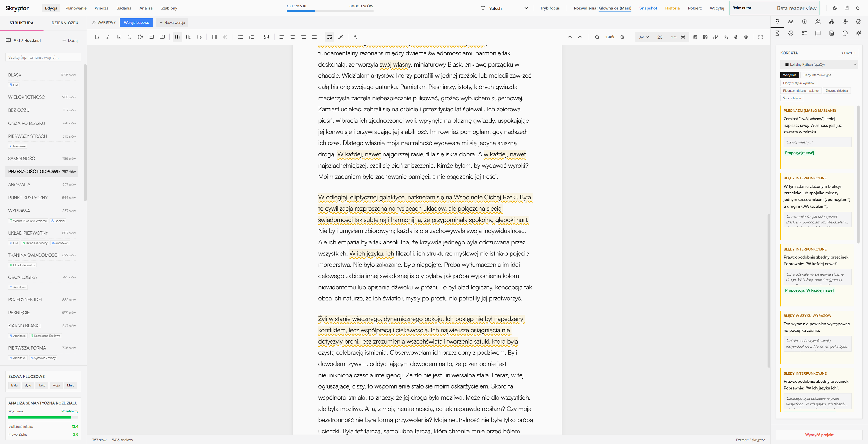Screen dimensions: 868x444
Task: Toggle bold formatting in the editor toolbar
Action: tap(97, 37)
